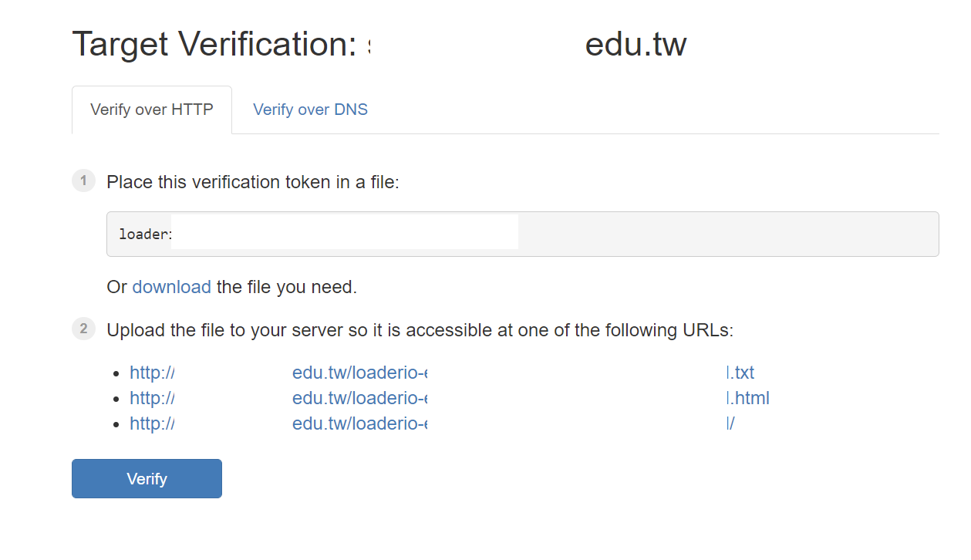This screenshot has width=971, height=560.
Task: Click the 'Place this verification token' instruction
Action: click(253, 182)
